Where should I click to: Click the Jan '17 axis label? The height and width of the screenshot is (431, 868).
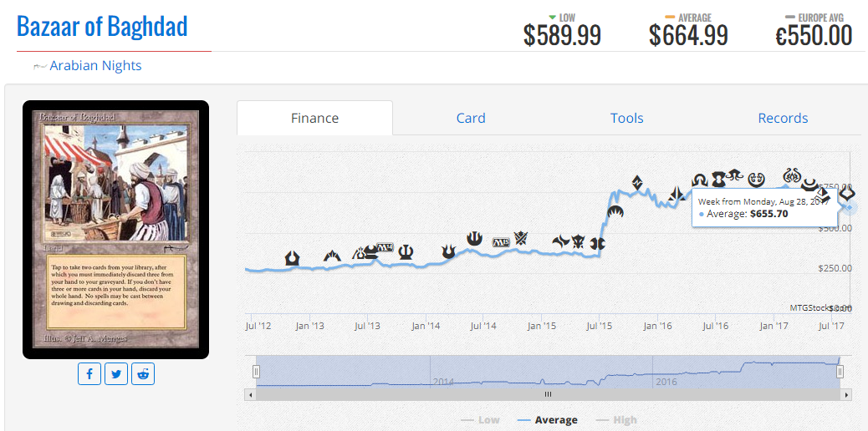click(774, 326)
